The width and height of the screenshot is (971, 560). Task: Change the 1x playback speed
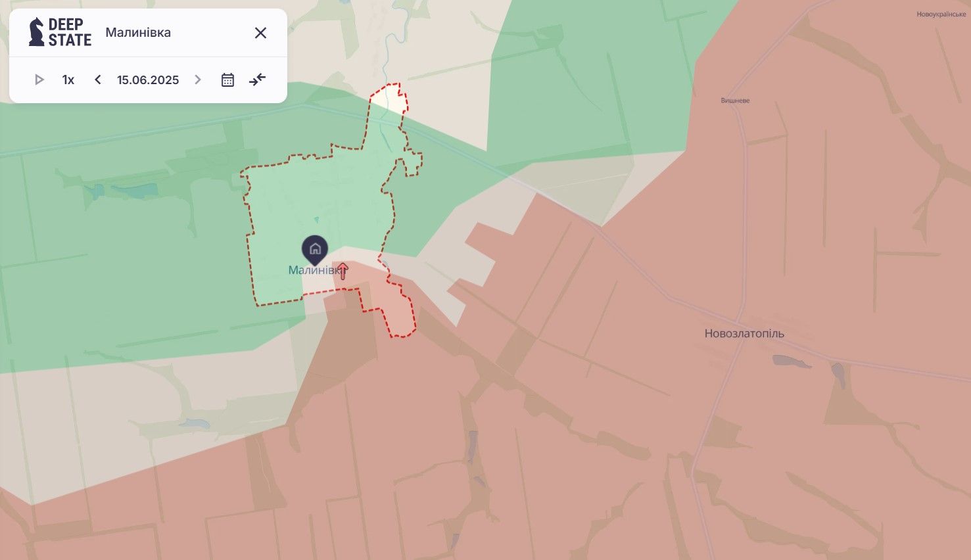coord(68,80)
